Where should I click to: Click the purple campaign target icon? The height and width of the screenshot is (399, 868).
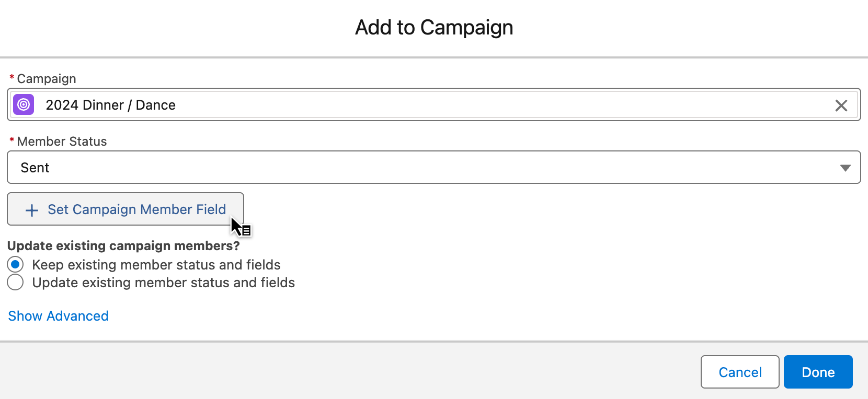click(24, 105)
